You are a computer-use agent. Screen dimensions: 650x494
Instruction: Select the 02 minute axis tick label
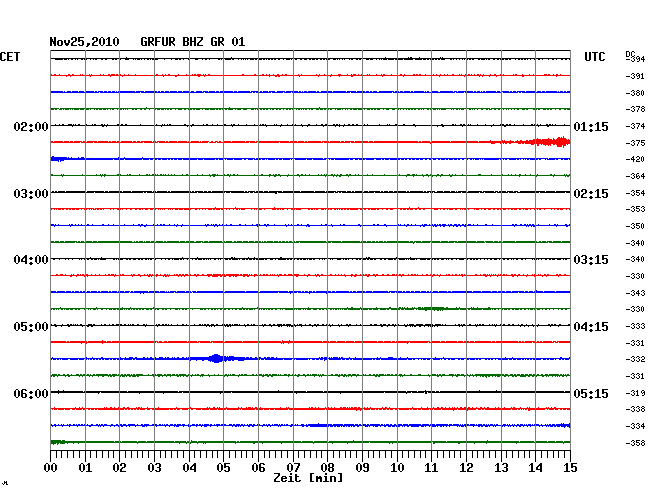pos(119,468)
